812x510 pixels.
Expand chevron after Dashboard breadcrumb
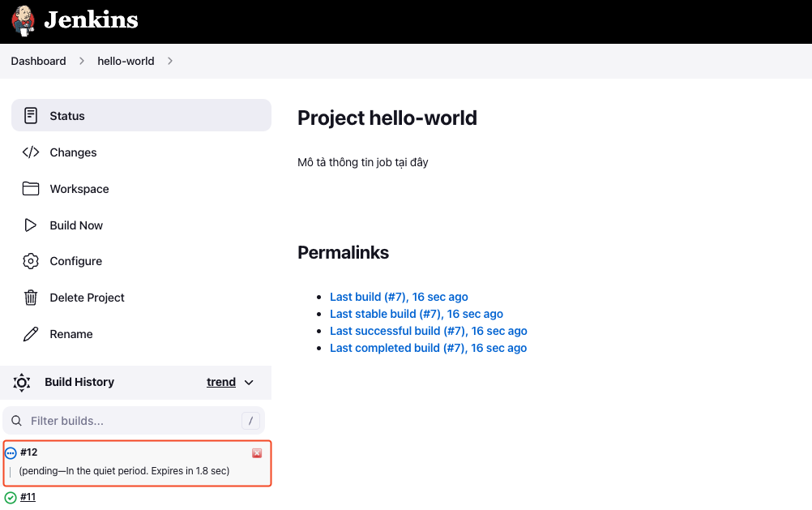tap(82, 61)
